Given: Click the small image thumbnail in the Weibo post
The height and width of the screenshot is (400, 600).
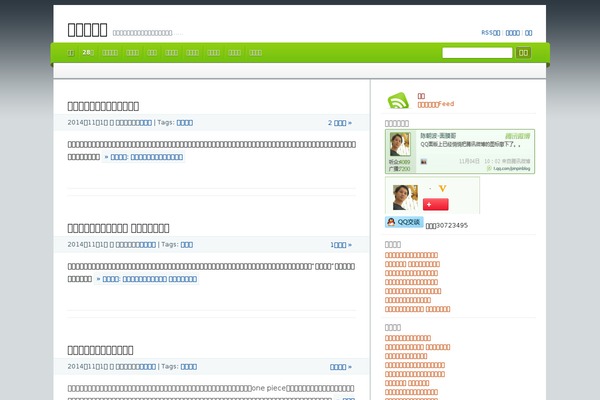Looking at the screenshot, I should click(x=424, y=162).
